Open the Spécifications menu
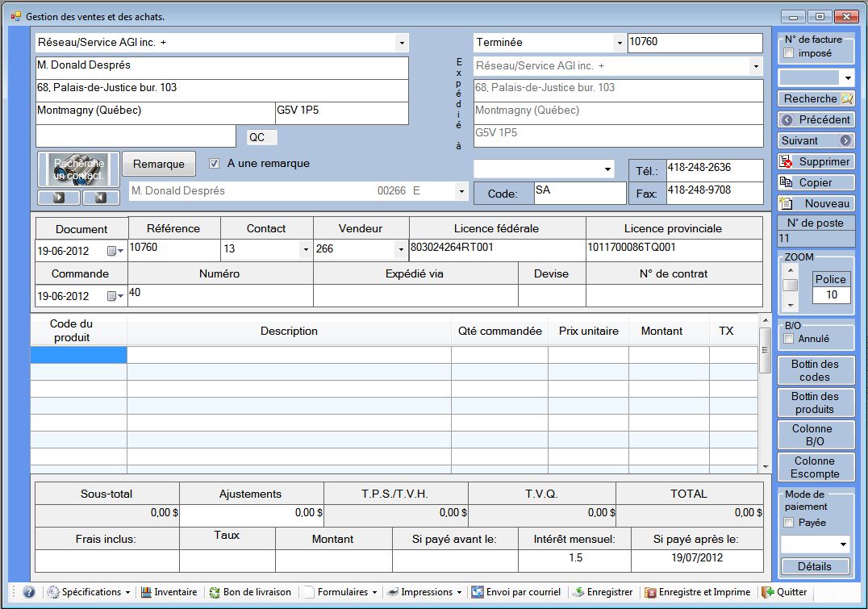 [x=89, y=592]
